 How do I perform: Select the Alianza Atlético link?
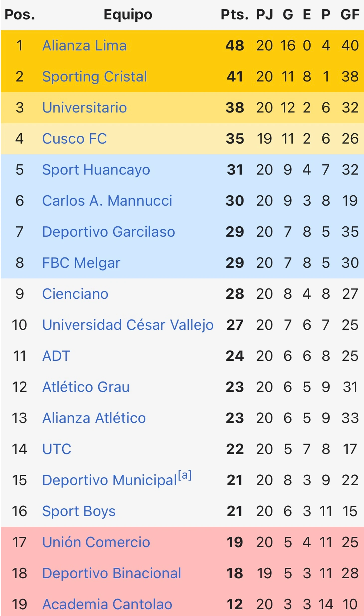click(x=94, y=418)
